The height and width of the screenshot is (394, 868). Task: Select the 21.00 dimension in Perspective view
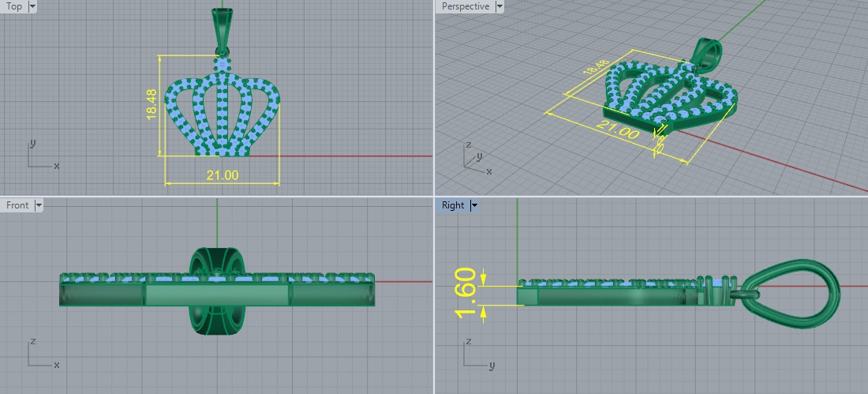tap(618, 129)
